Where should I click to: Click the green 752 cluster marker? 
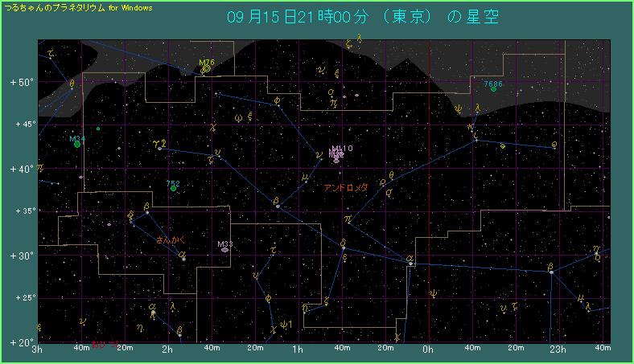173,189
